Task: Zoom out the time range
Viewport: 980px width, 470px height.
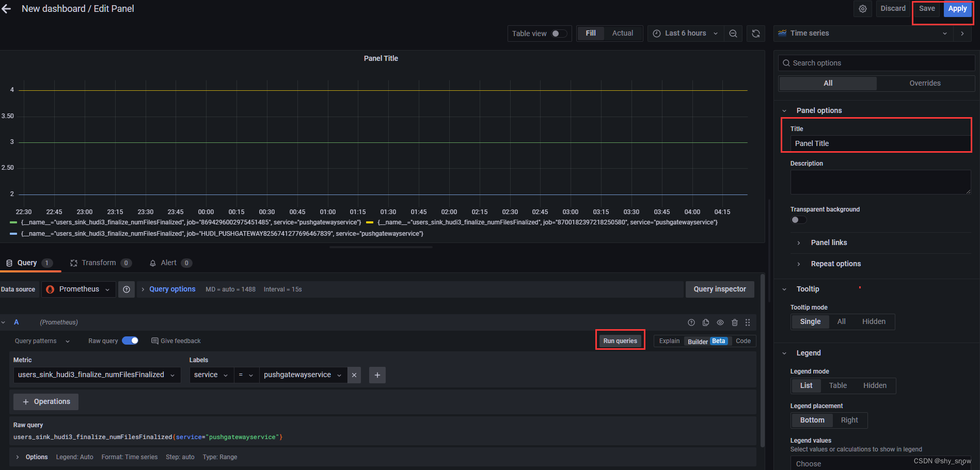Action: [733, 33]
